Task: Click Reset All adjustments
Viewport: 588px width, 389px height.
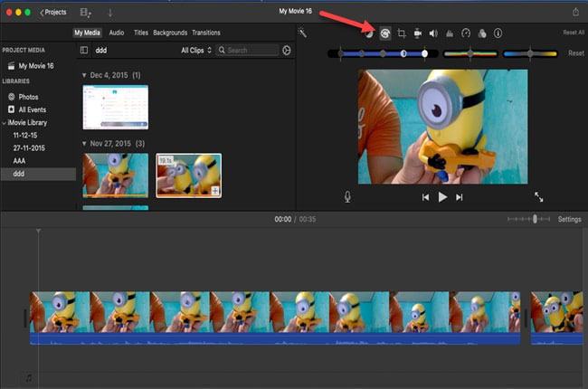Action: point(574,33)
